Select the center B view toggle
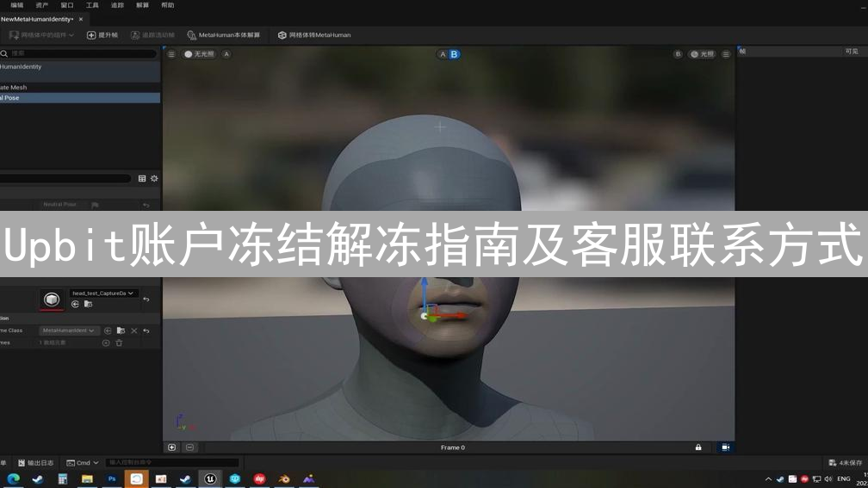 (x=455, y=54)
